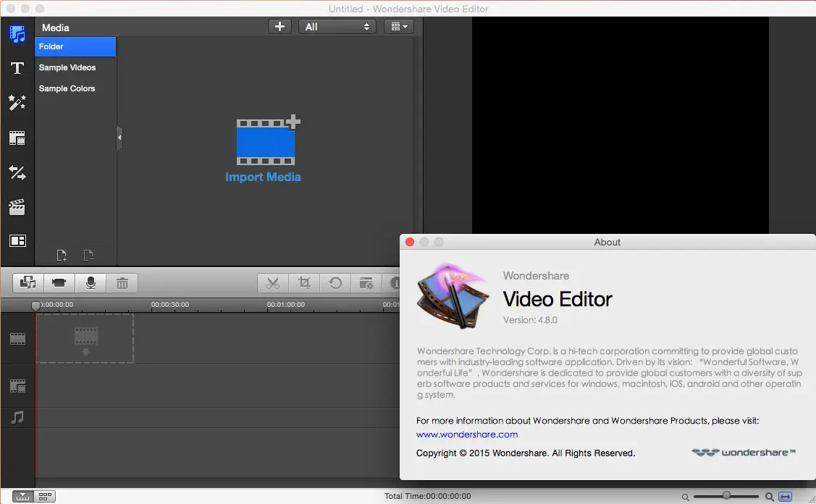Start video recording with the camera icon
Viewport: 816px width, 504px height.
pyautogui.click(x=59, y=282)
